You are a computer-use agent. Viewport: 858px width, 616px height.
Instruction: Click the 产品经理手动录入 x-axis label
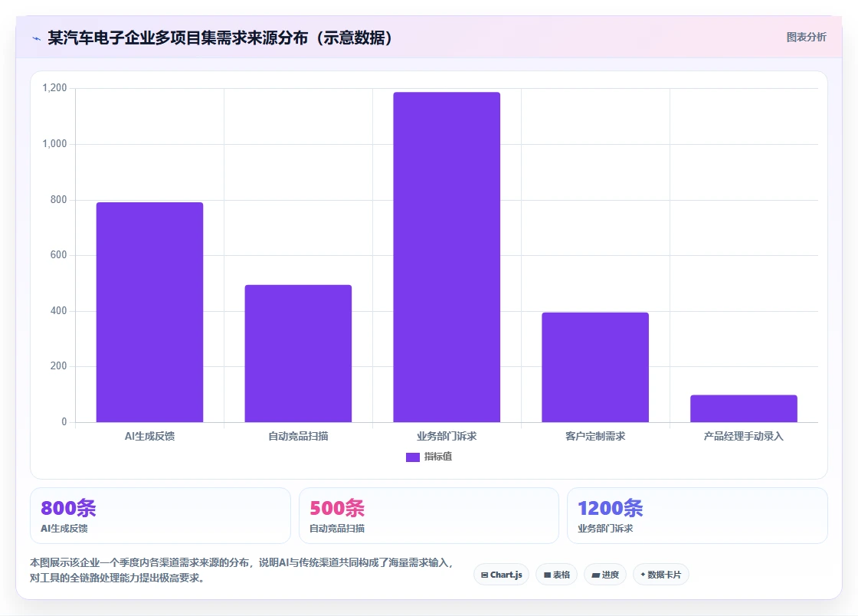(x=744, y=436)
